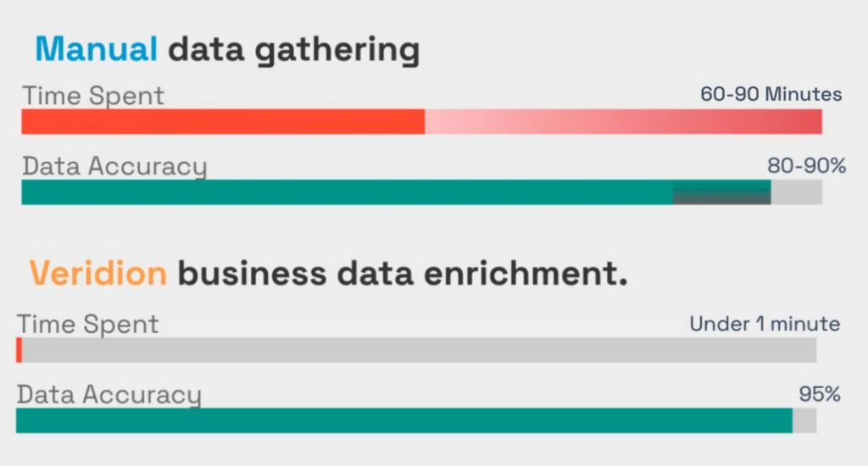This screenshot has width=868, height=466.
Task: Click the faded pink gradient of Manual time bar
Action: pos(623,121)
